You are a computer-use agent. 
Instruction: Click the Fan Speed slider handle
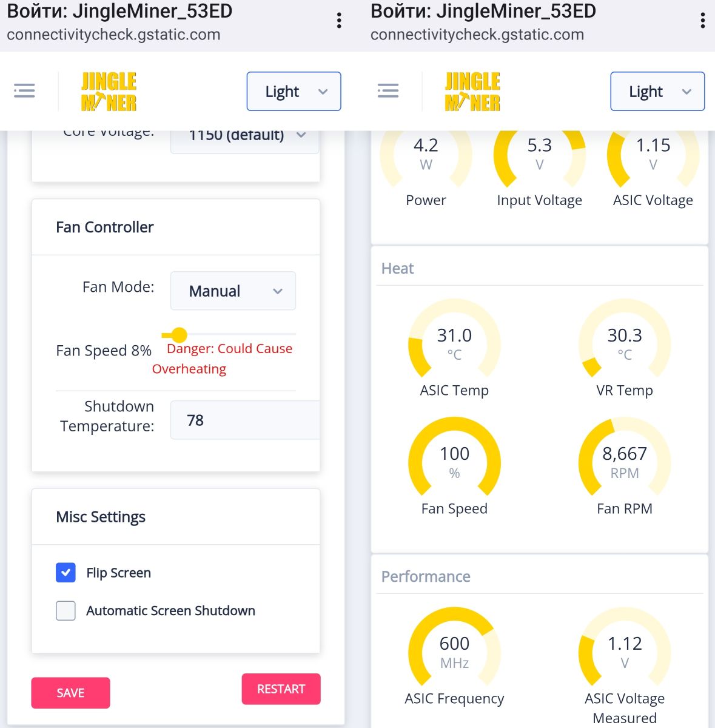tap(179, 334)
